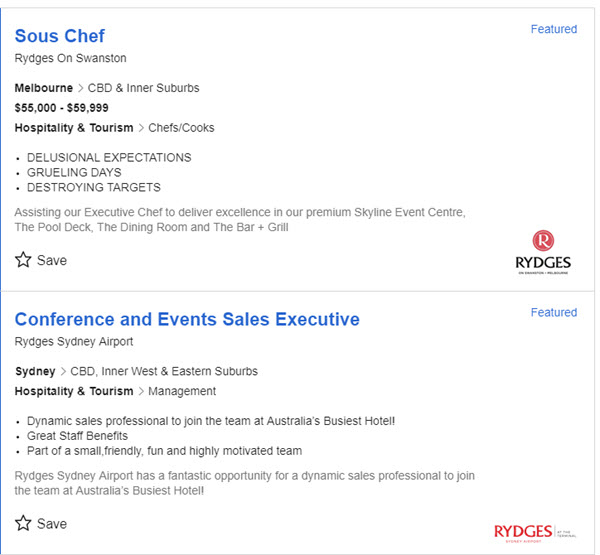This screenshot has height=555, width=600.
Task: Click Hospitality & Tourism in the Sydney listing
Action: pos(74,391)
